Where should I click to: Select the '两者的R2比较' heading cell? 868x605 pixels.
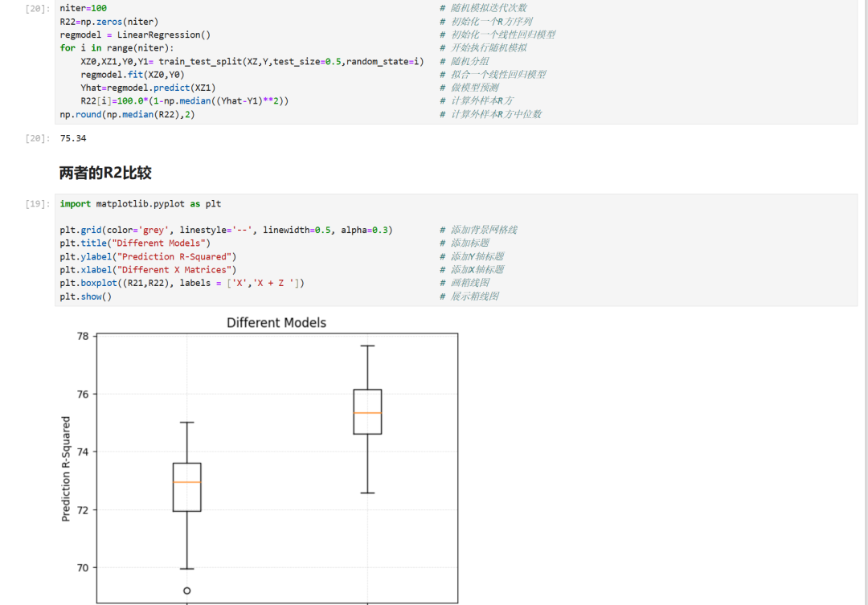pos(105,173)
